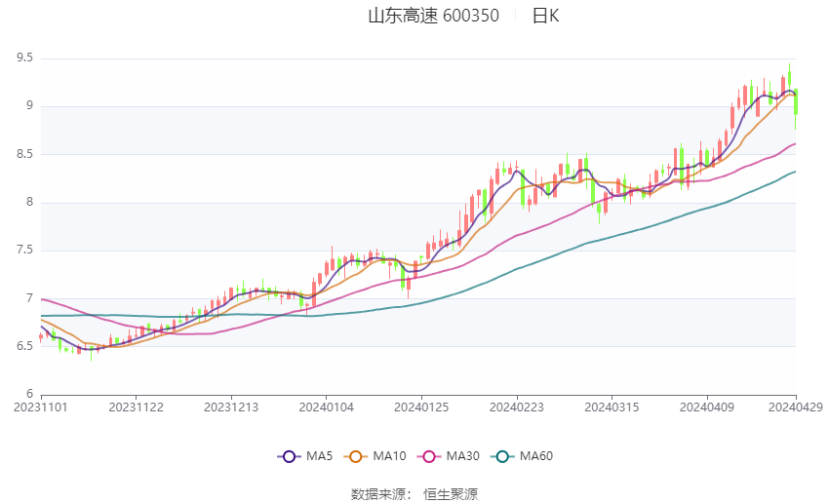This screenshot has width=829, height=504.
Task: Click the 9.5 price axis label
Action: coord(24,58)
